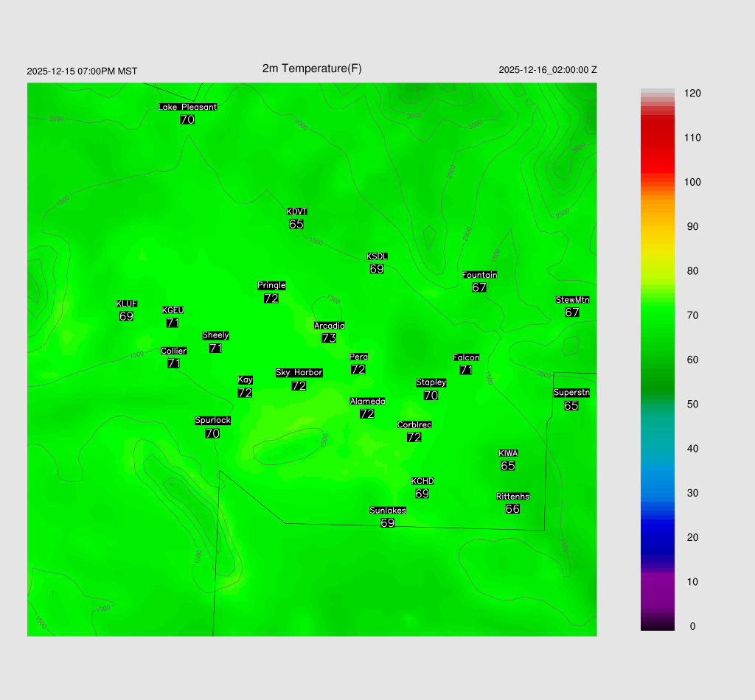Select the Lake Pleasant station marker

pyautogui.click(x=187, y=113)
